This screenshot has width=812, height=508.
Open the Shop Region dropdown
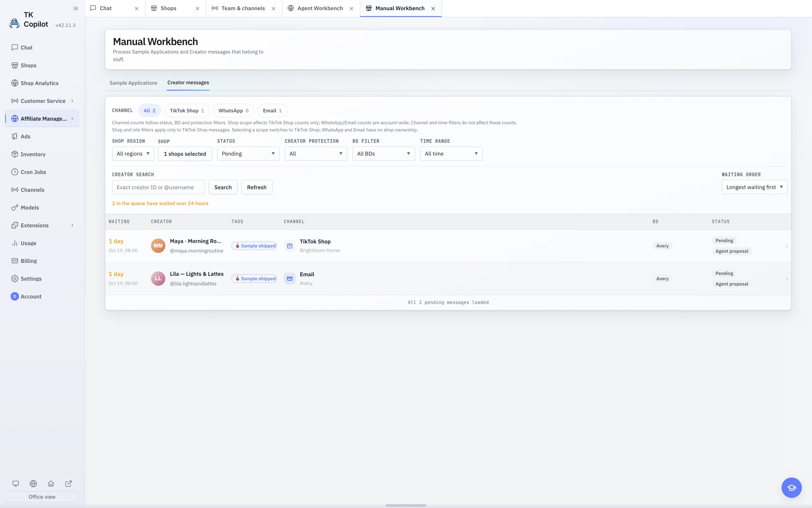click(x=133, y=154)
